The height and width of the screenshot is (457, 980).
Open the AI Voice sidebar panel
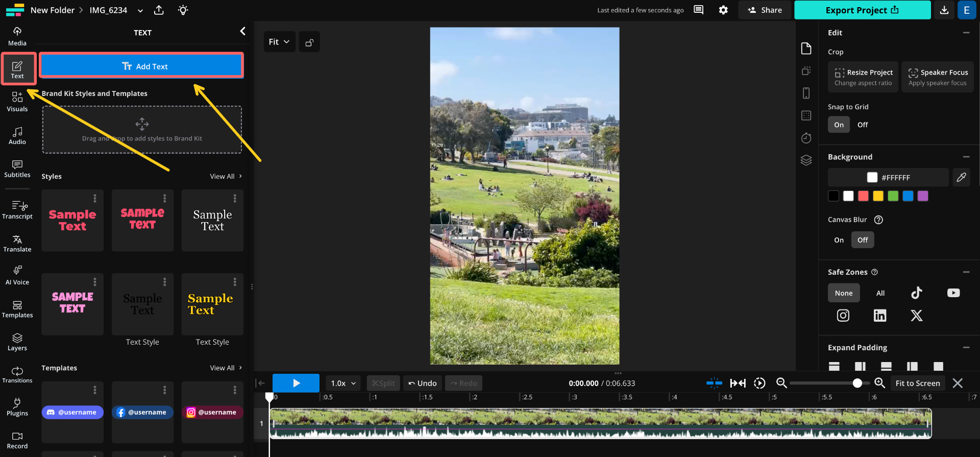point(17,276)
